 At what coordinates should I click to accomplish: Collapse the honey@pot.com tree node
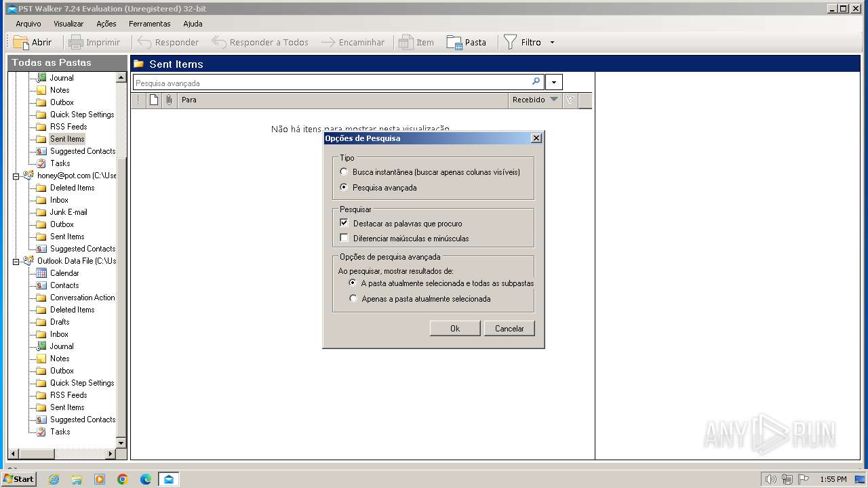point(16,176)
